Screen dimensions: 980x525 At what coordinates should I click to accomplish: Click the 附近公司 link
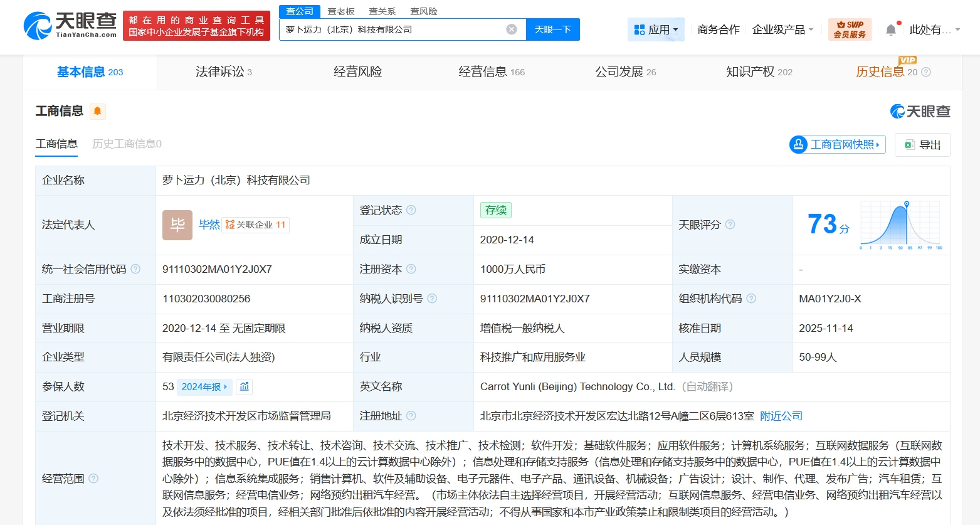click(x=781, y=415)
